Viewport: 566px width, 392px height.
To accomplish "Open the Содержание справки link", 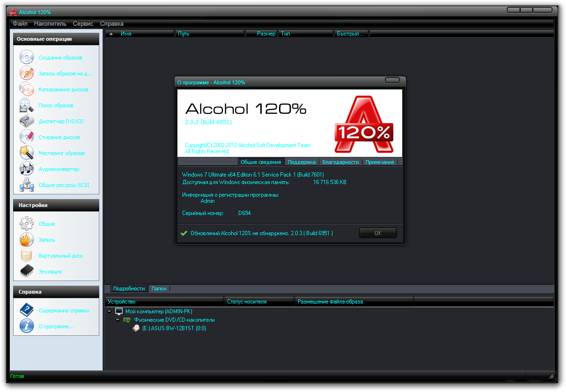I will [64, 310].
